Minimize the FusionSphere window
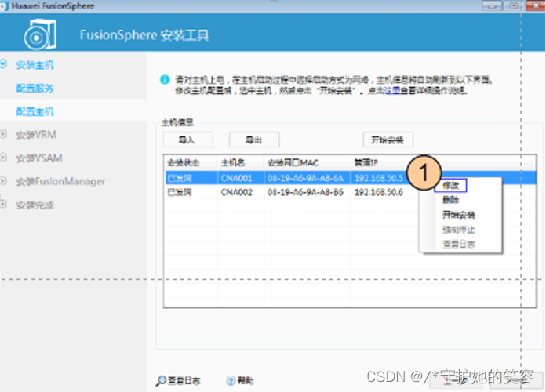Image resolution: width=546 pixels, height=392 pixels. point(492,6)
